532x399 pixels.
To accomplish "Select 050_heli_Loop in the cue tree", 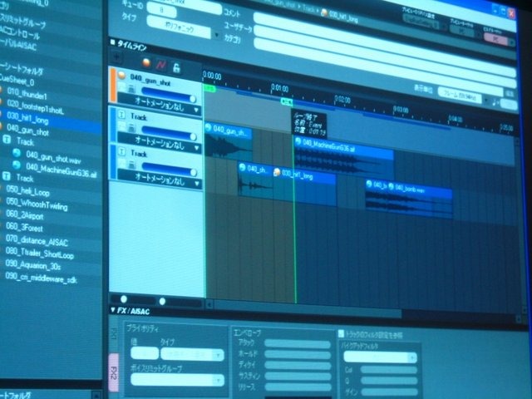I will 27,191.
